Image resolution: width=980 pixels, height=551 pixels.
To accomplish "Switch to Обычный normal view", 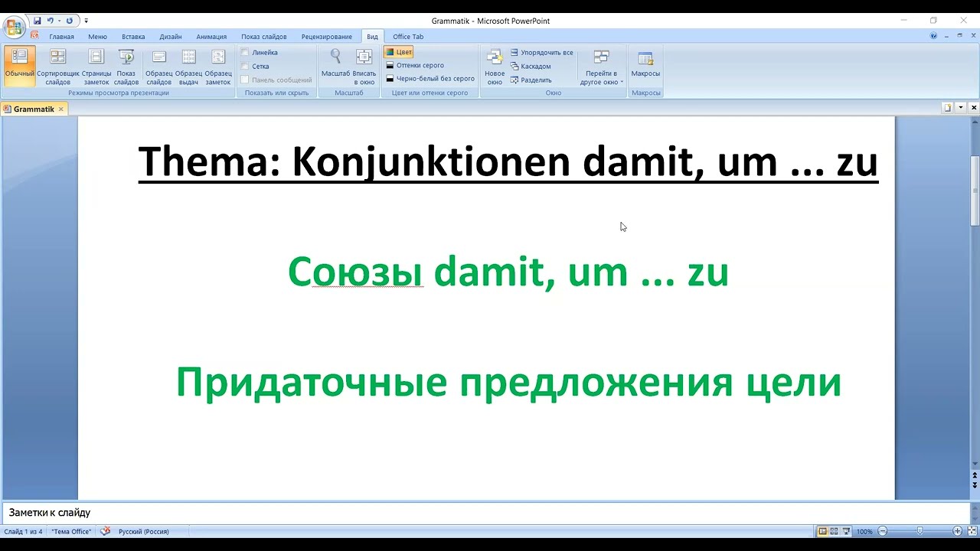I will tap(20, 66).
